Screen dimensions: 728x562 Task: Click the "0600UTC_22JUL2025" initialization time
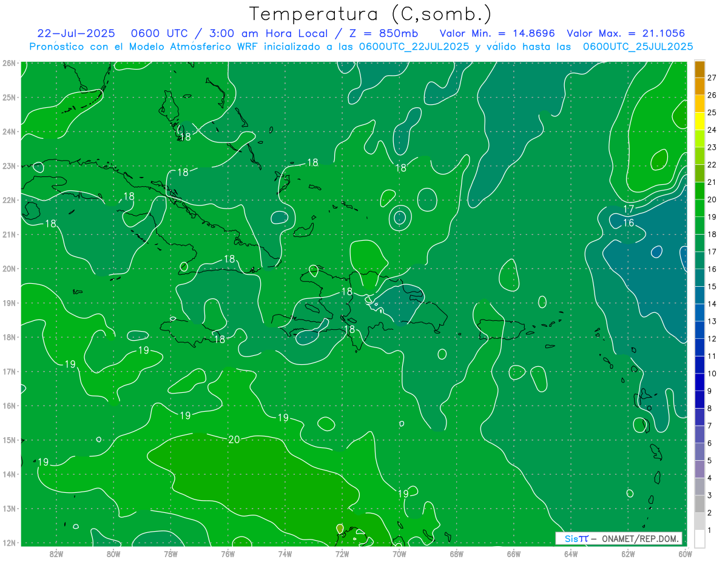tap(414, 46)
